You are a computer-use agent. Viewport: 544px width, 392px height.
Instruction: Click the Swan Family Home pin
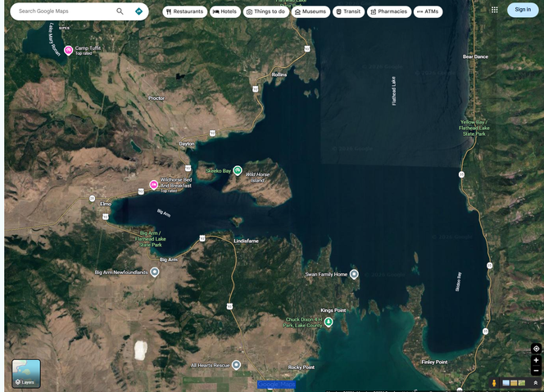tap(354, 274)
